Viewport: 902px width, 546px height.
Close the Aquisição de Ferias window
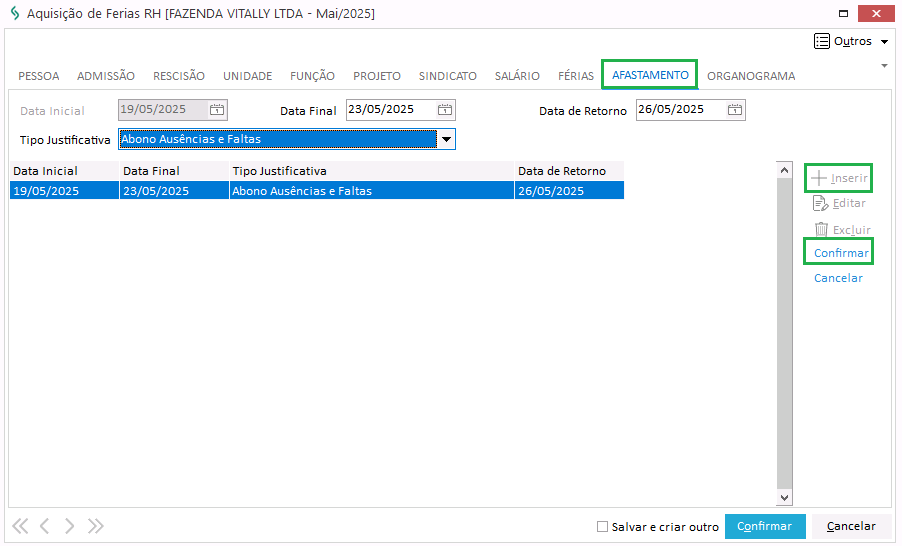coord(876,13)
